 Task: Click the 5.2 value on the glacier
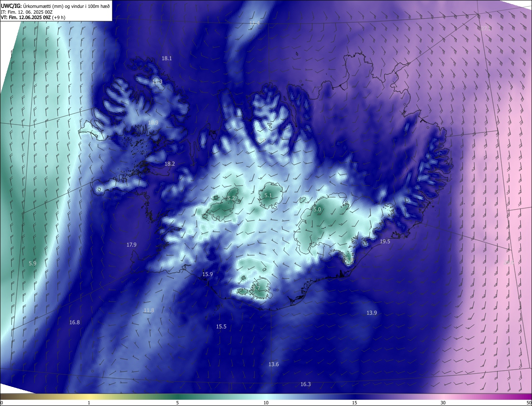click(x=232, y=198)
